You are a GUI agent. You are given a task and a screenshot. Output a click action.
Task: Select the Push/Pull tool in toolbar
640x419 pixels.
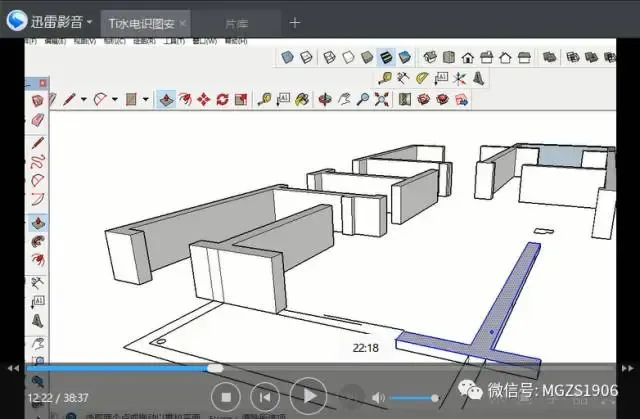coord(166,100)
